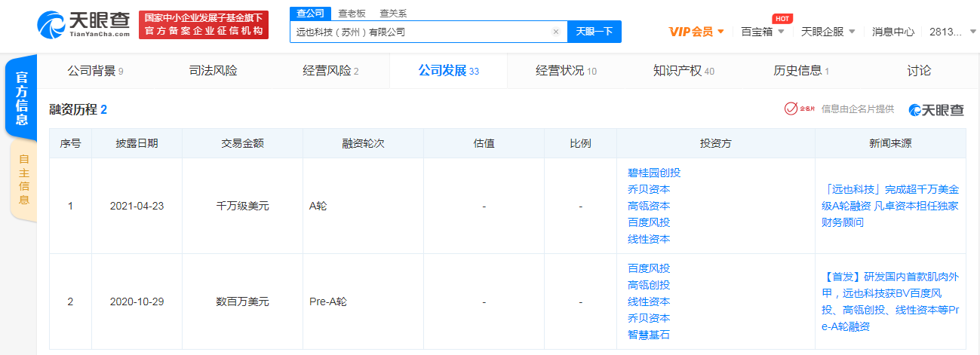This screenshot has height=355, width=980.
Task: Select the 查老板 search tab
Action: click(352, 13)
